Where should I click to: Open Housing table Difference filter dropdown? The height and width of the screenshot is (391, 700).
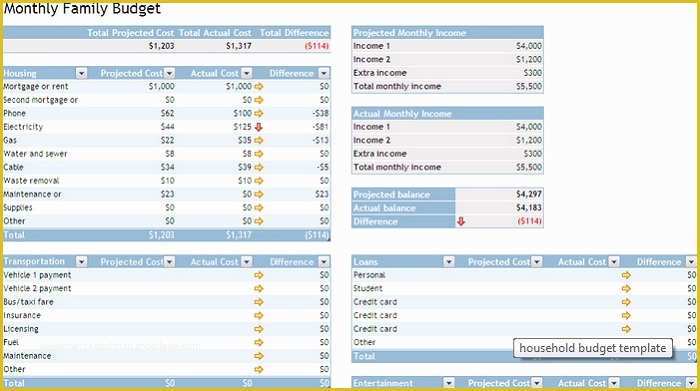tap(324, 73)
